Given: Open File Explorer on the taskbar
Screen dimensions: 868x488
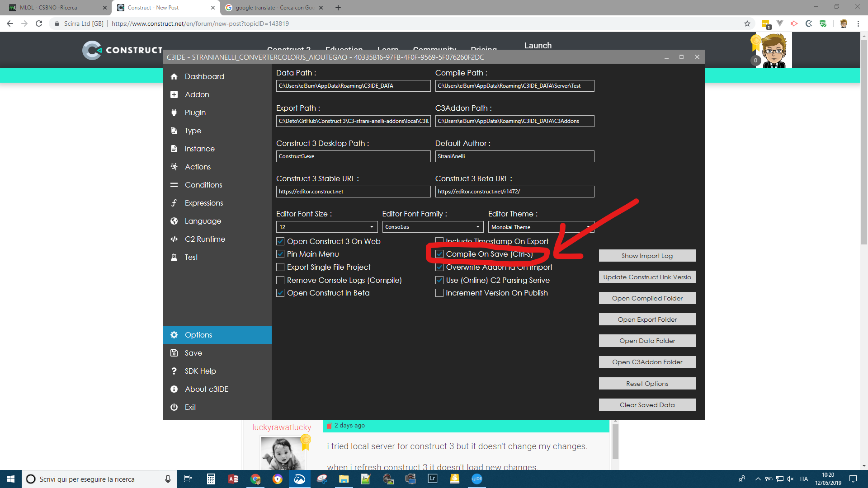Looking at the screenshot, I should (x=344, y=479).
